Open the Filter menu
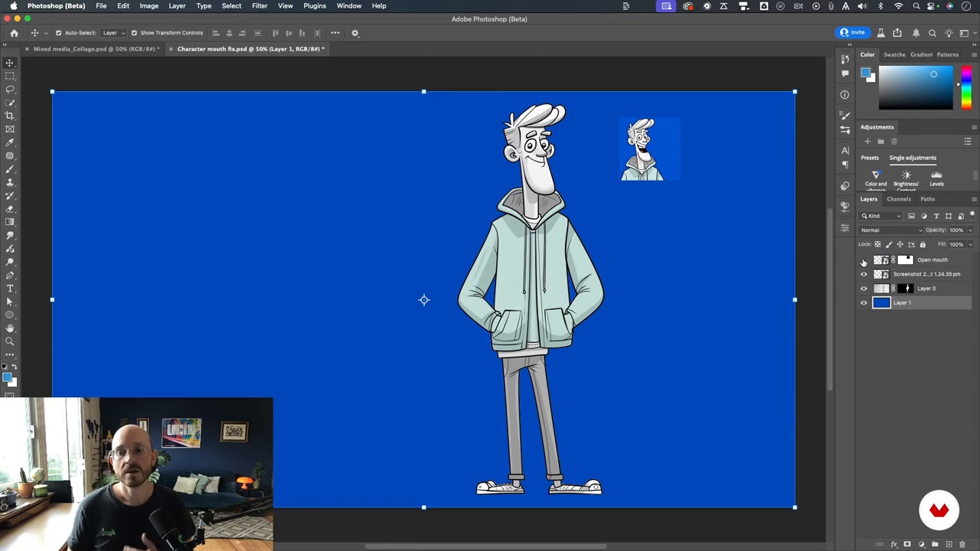The image size is (980, 551). click(x=260, y=5)
